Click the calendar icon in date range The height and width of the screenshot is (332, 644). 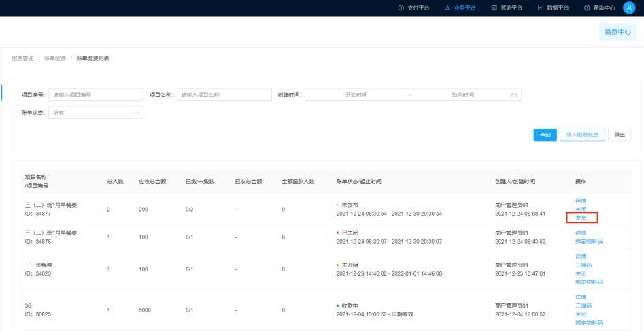(x=514, y=95)
